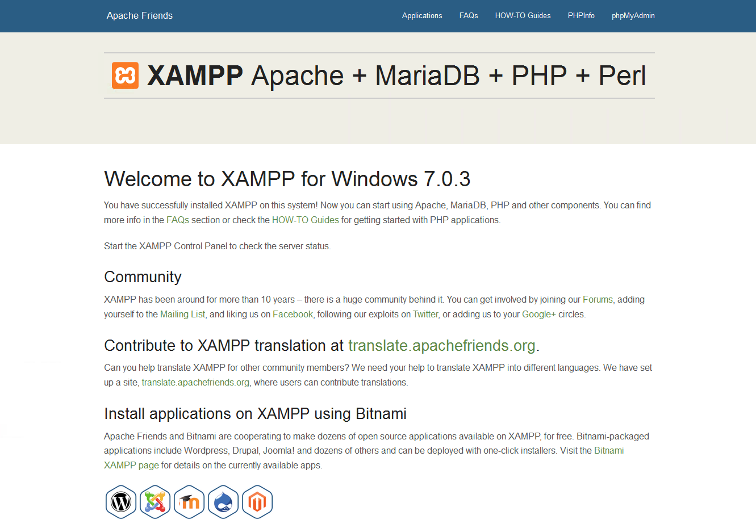Viewport: 756px width, 532px height.
Task: Click the Google+ link
Action: point(538,315)
